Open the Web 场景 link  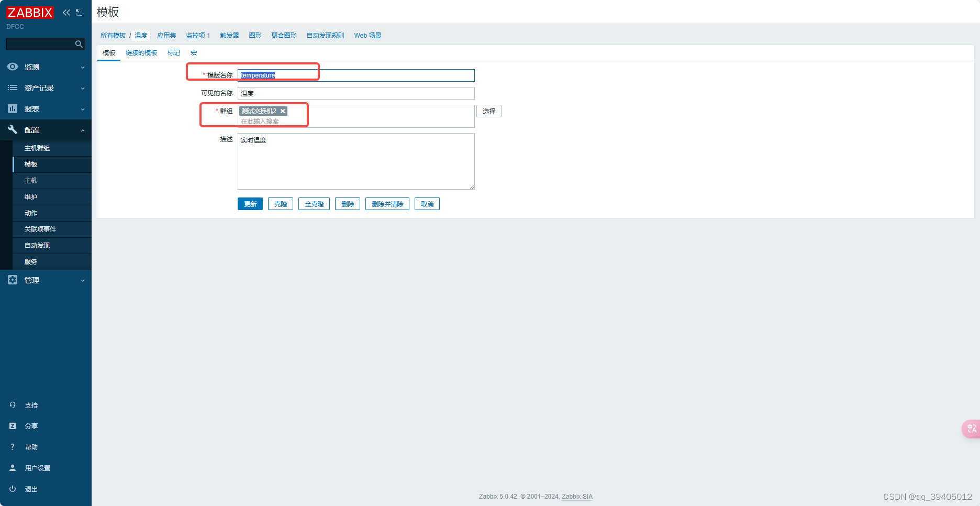pos(367,36)
